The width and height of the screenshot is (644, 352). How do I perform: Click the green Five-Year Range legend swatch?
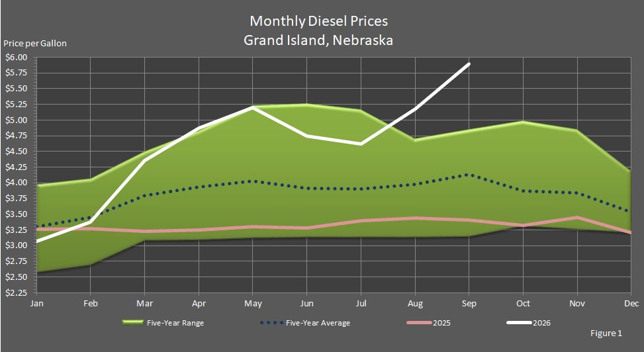[132, 322]
